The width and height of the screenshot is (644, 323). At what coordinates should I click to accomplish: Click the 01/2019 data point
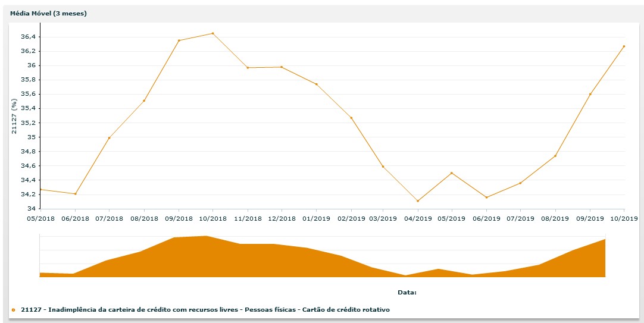316,84
